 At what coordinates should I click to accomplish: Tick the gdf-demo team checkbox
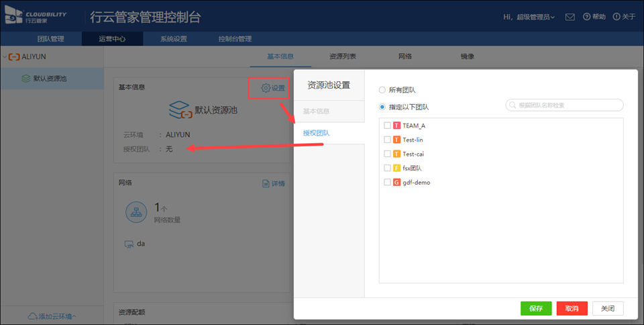(x=387, y=182)
